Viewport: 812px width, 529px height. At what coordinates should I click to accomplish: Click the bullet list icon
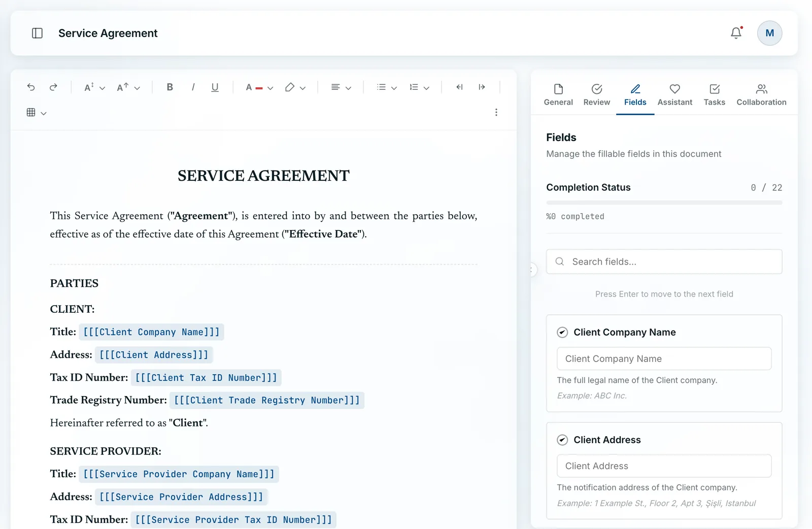tap(381, 87)
